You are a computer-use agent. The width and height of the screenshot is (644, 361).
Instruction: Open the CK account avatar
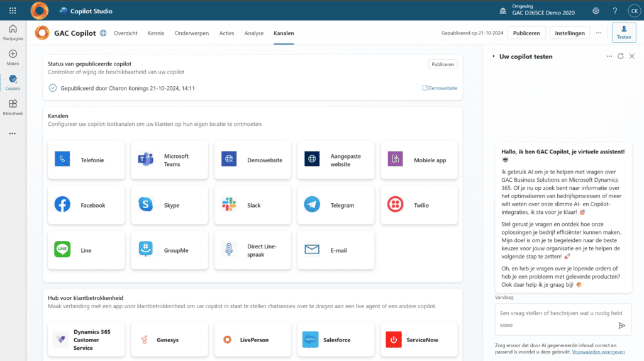coord(634,11)
